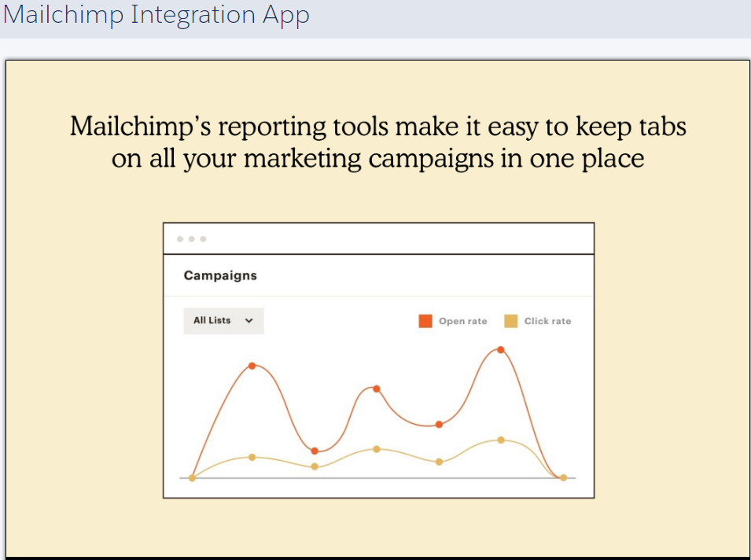Select the yellow data point at chart origin
751x560 pixels.
click(x=192, y=477)
